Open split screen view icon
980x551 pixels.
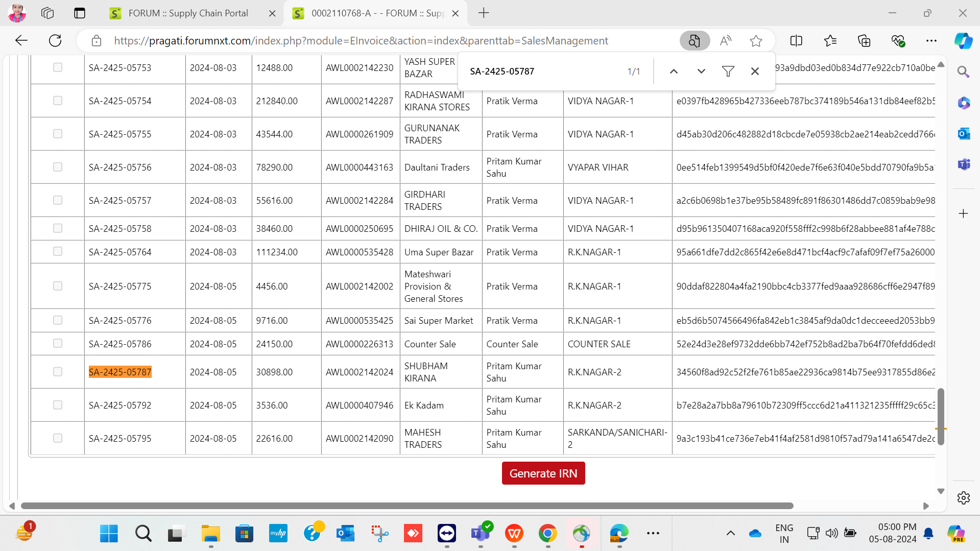pos(796,41)
